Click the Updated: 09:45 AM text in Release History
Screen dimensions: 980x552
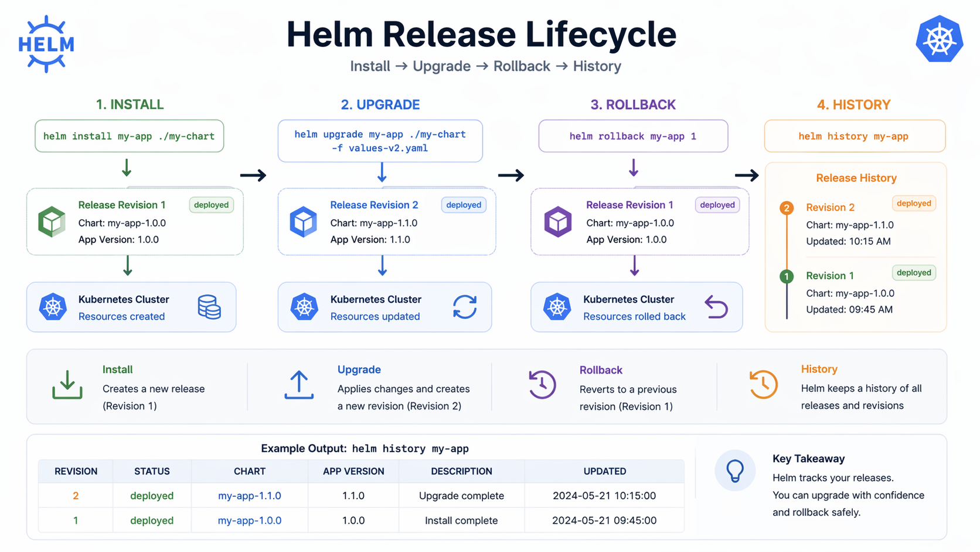[x=849, y=309]
